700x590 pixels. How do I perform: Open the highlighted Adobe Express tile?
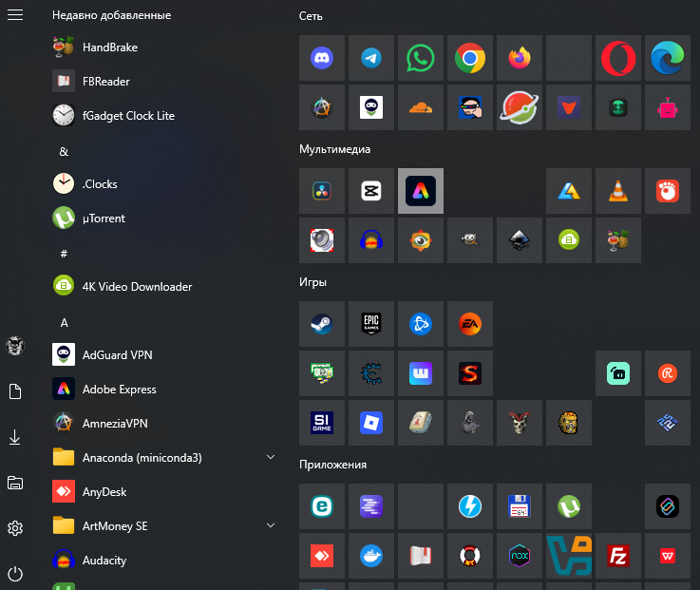421,191
